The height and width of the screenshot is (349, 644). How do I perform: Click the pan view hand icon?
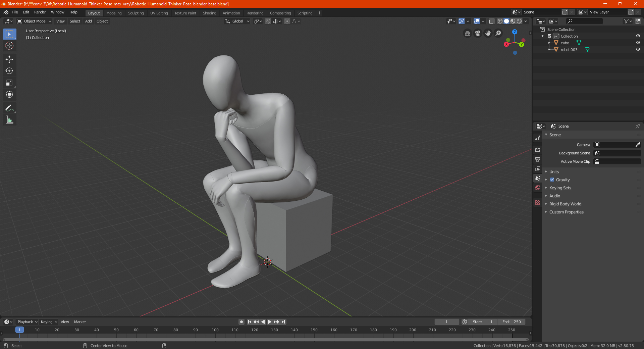[488, 33]
